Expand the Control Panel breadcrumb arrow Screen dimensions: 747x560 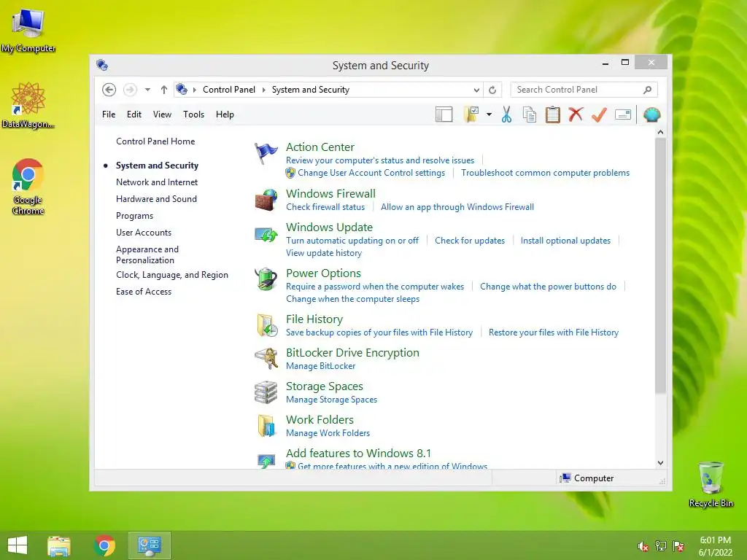pyautogui.click(x=264, y=90)
